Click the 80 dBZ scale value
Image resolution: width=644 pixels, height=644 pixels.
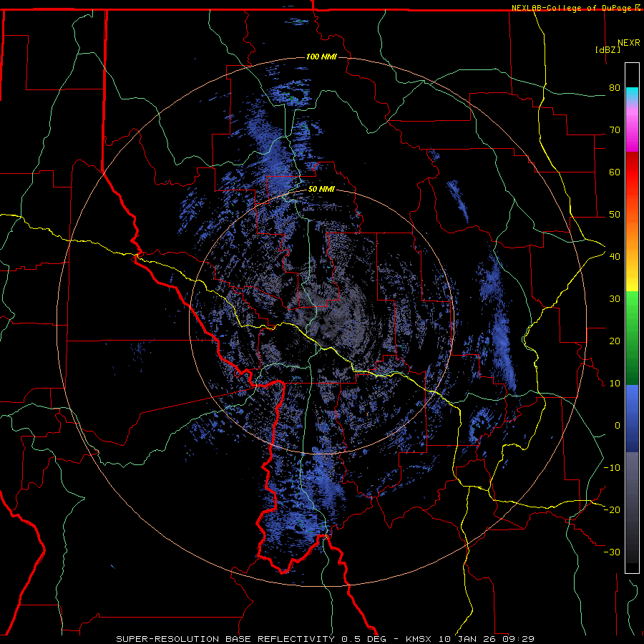[615, 88]
